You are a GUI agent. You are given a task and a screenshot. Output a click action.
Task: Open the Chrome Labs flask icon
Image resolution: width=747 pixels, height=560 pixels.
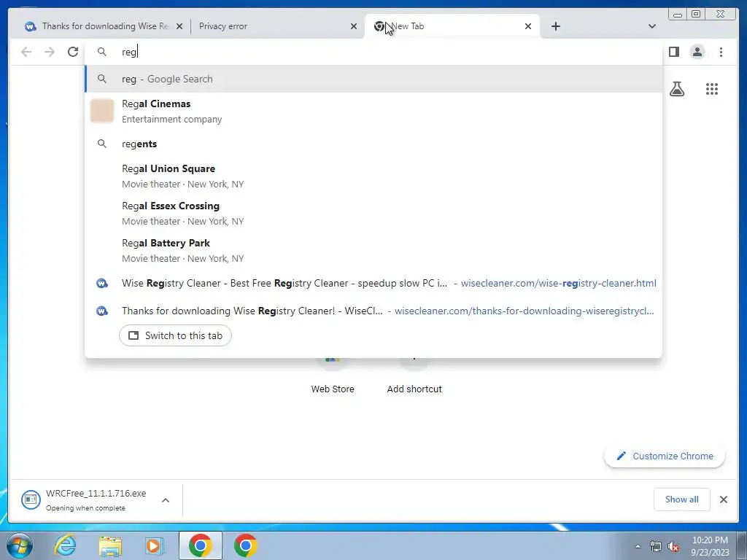coord(676,89)
